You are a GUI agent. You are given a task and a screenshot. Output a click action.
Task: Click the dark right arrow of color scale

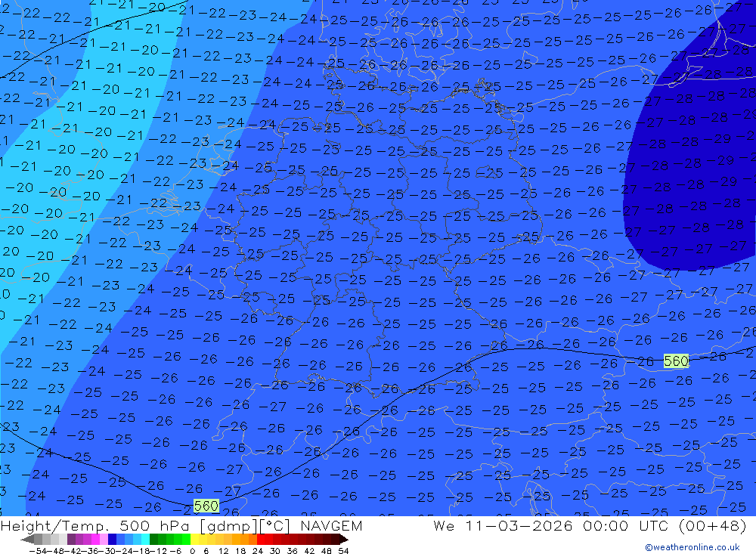click(x=344, y=540)
